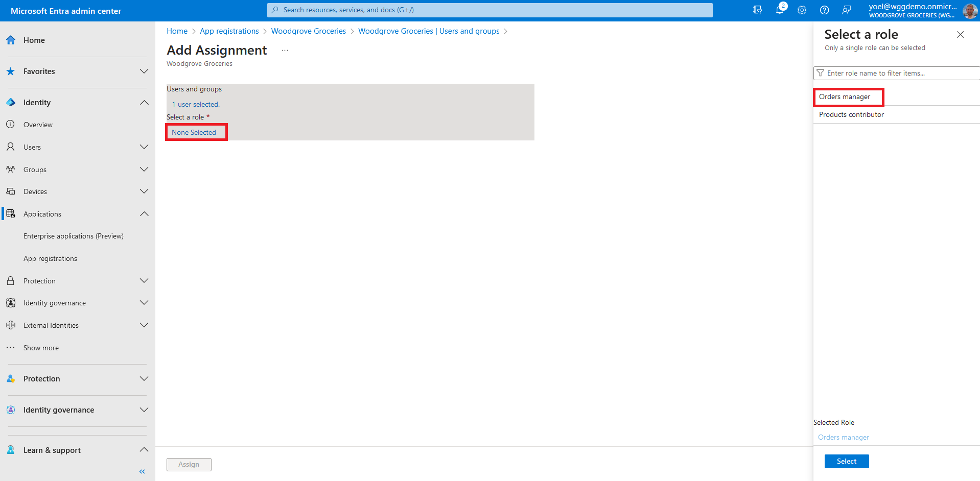Close the Select a role panel
980x481 pixels.
tap(960, 35)
